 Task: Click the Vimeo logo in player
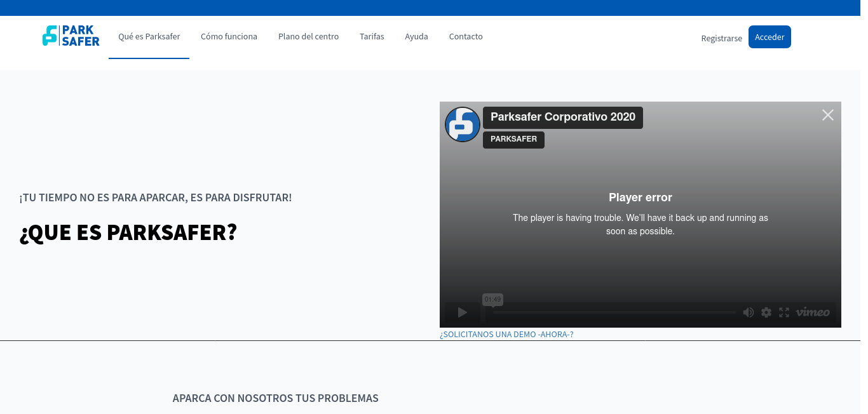click(x=813, y=312)
